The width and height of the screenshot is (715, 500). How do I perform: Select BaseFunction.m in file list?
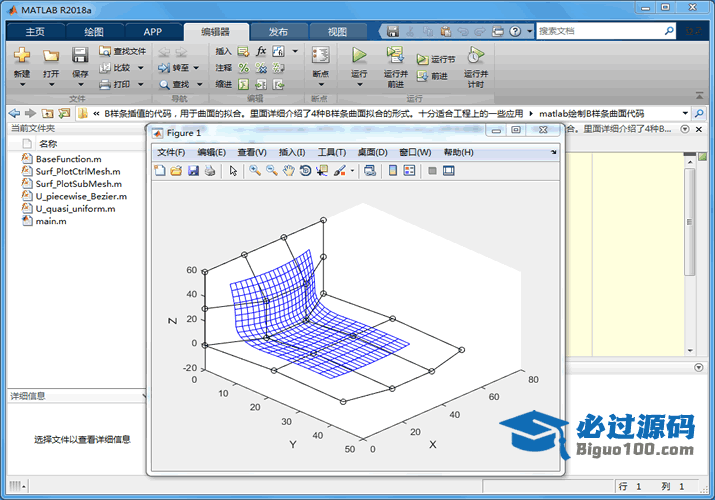(x=68, y=159)
